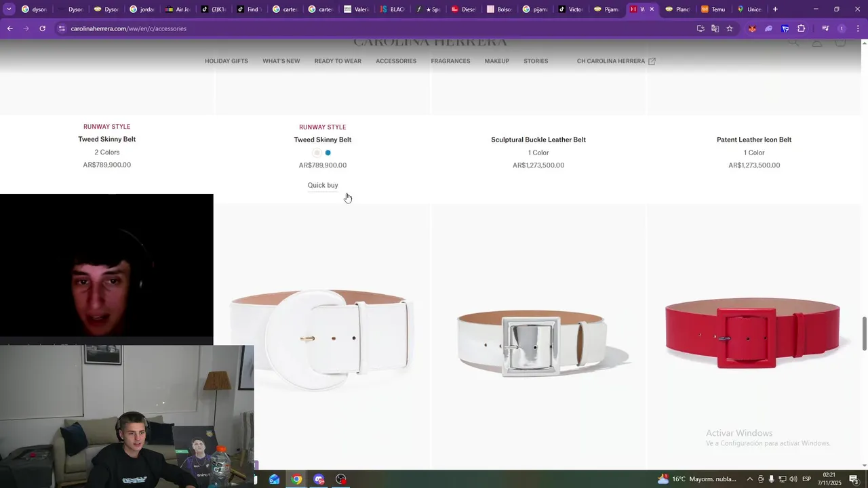Open the Sculptural Buckle Leather Belt product
This screenshot has height=488, width=868.
(538, 140)
